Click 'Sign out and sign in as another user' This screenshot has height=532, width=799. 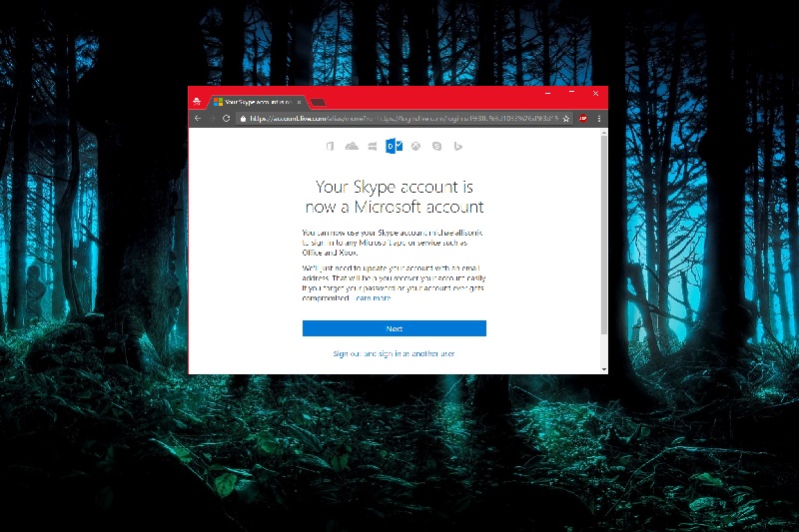point(394,353)
